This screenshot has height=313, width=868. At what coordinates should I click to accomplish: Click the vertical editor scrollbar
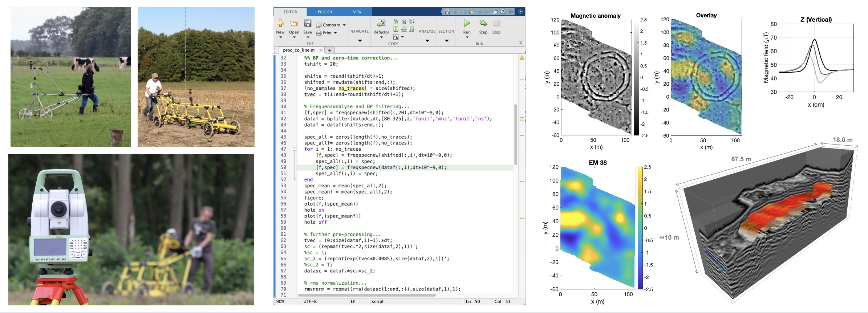pos(515,134)
